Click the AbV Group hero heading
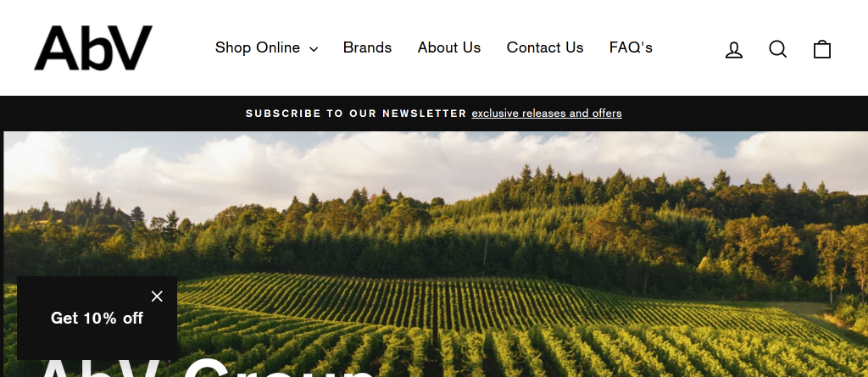Viewport: 868px width, 377px height. [205, 367]
